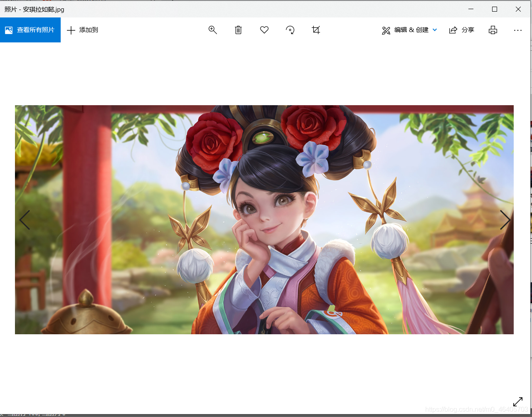Click the window title '照片 - 安琪拉如懿.jpg'

click(x=34, y=9)
